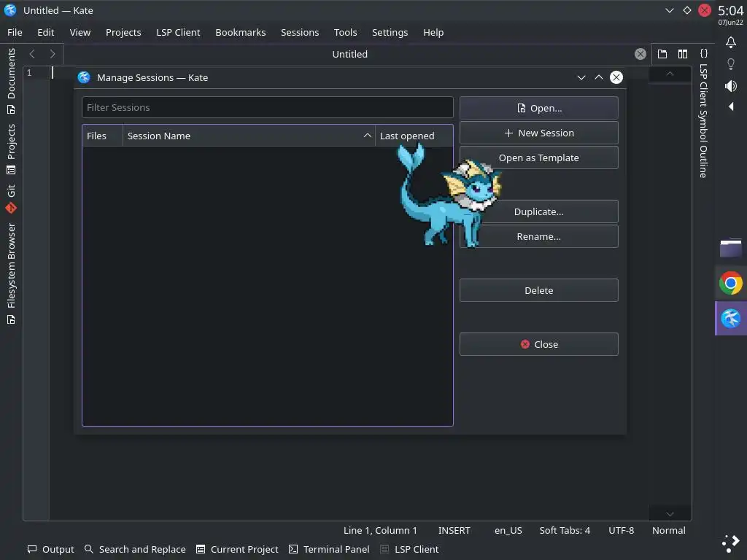This screenshot has height=560, width=747.
Task: Open the Terminal Panel
Action: tap(329, 549)
